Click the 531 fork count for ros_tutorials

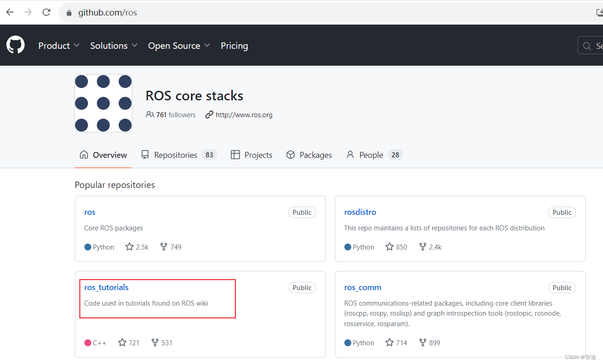pyautogui.click(x=167, y=343)
